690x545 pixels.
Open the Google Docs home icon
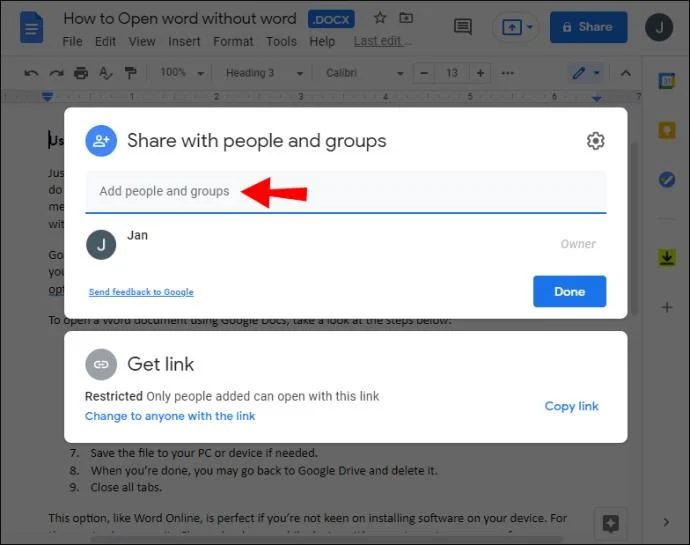pyautogui.click(x=32, y=28)
